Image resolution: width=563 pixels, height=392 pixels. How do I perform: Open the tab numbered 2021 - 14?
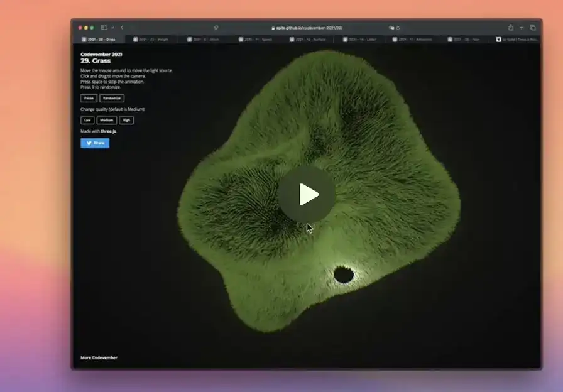[359, 40]
